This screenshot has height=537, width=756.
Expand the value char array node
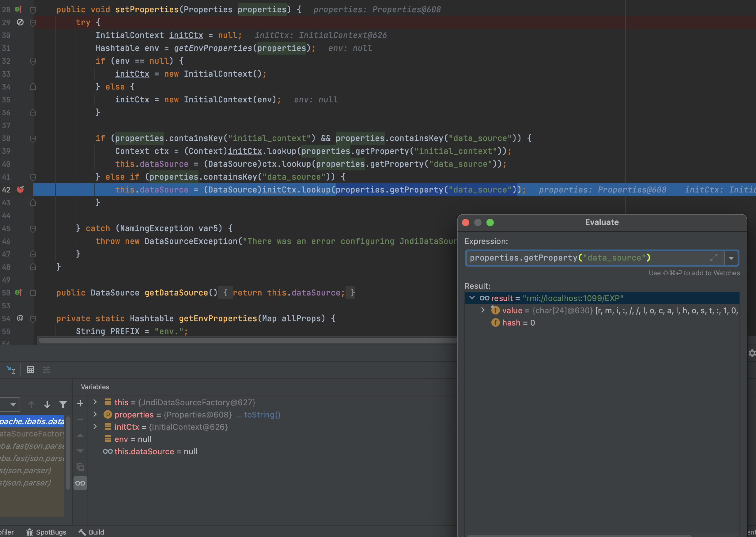(x=483, y=310)
